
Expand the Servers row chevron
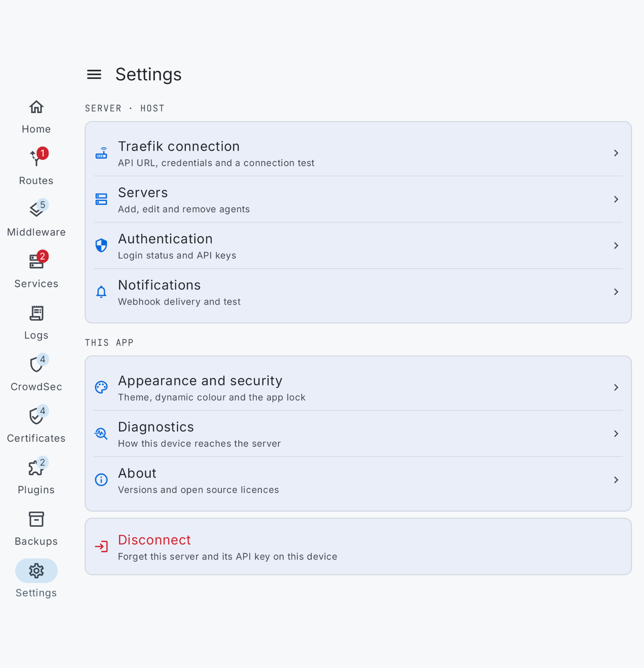coord(616,199)
